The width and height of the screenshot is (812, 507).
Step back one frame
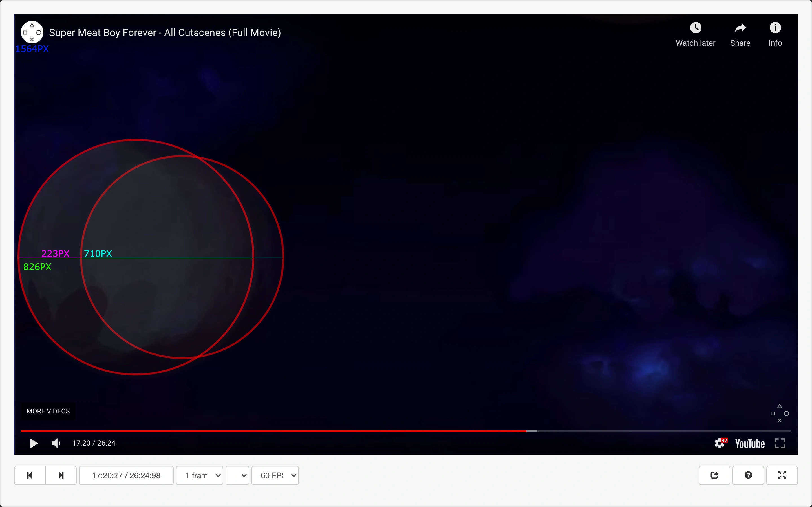(30, 475)
